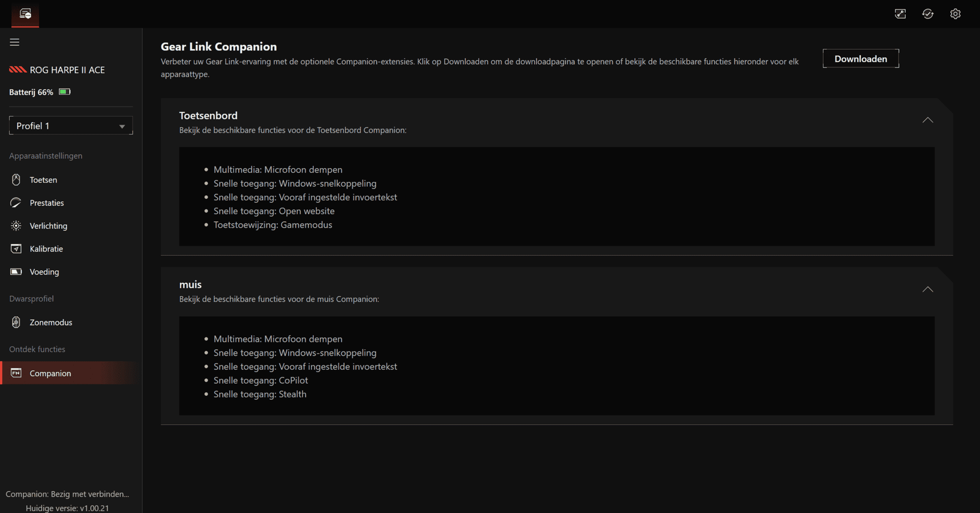Collapse the Toetsenbord section chevron
Image resolution: width=980 pixels, height=513 pixels.
928,120
